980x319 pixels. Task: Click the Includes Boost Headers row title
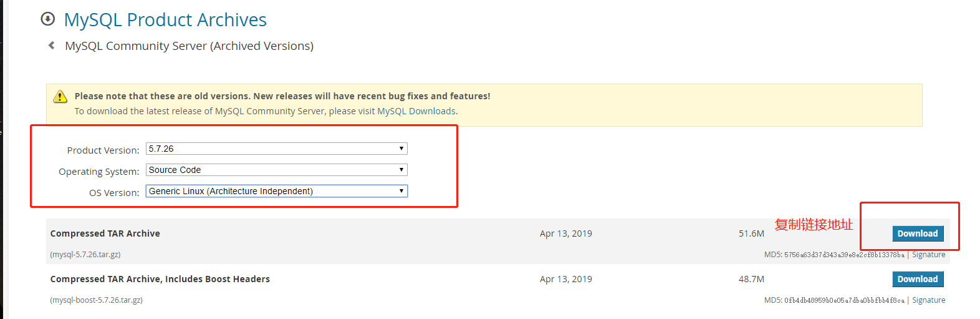[160, 279]
